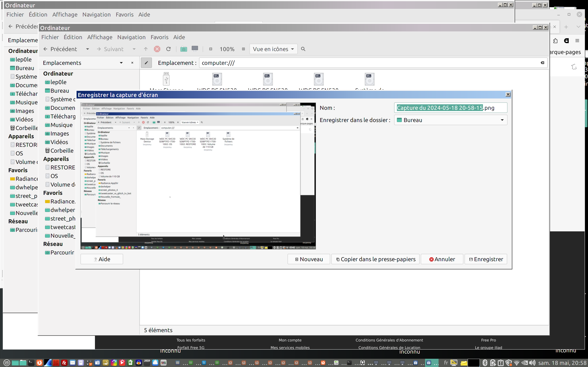
Task: Clear the location bar text icon
Action: (542, 63)
